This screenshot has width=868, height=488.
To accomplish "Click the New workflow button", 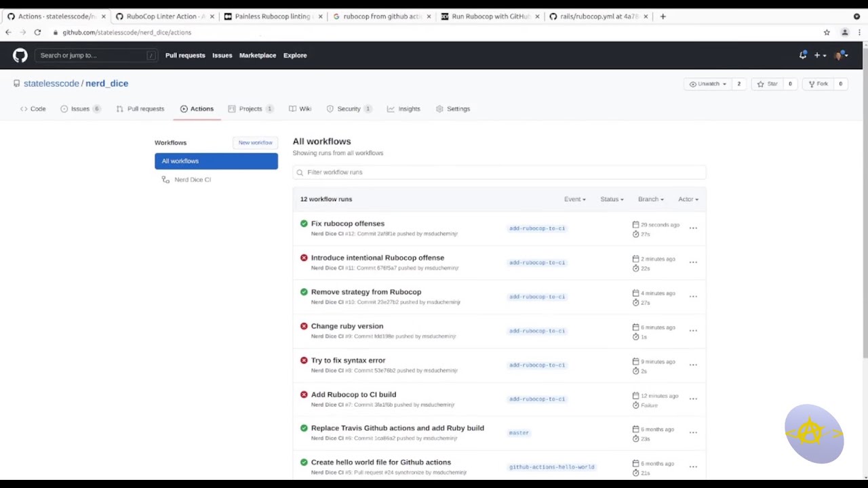I will (255, 142).
